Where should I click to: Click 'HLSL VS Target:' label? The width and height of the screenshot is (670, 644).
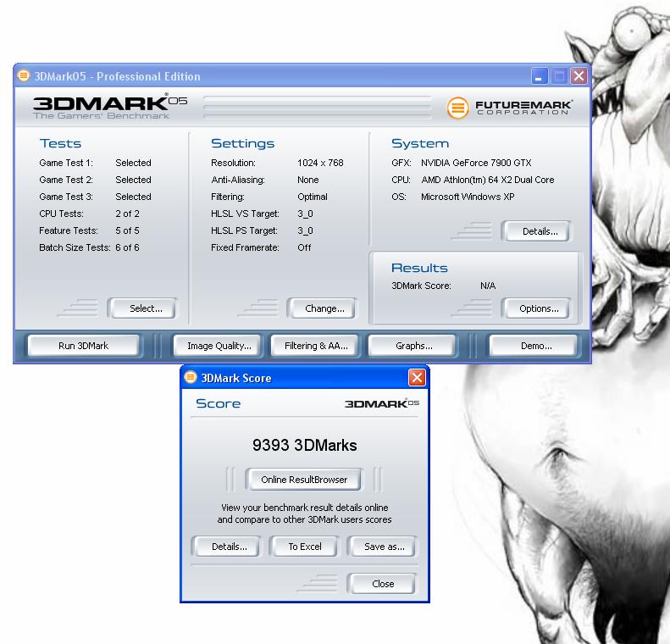[245, 214]
